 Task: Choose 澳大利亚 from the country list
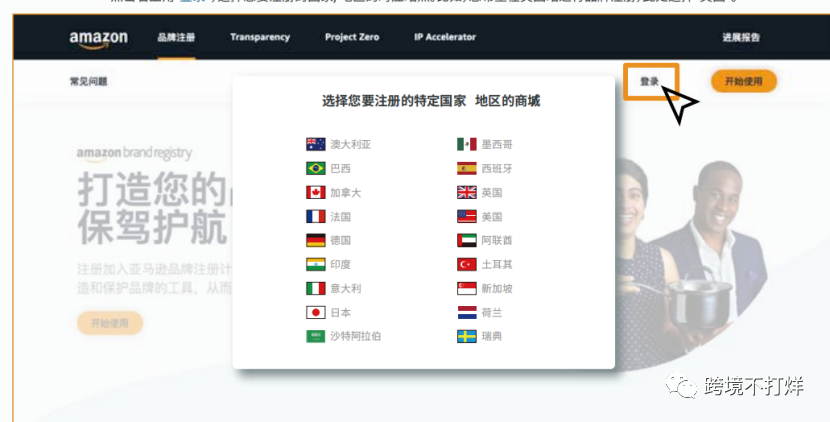(350, 144)
